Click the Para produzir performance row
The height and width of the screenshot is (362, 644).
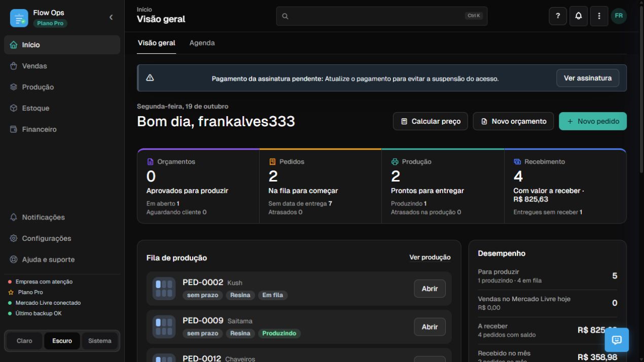click(x=548, y=276)
